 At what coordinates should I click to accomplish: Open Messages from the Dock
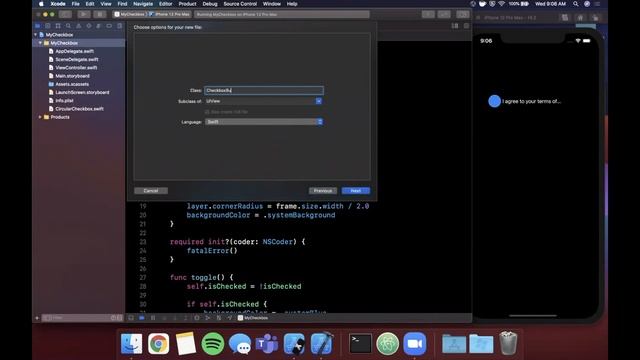(x=240, y=343)
